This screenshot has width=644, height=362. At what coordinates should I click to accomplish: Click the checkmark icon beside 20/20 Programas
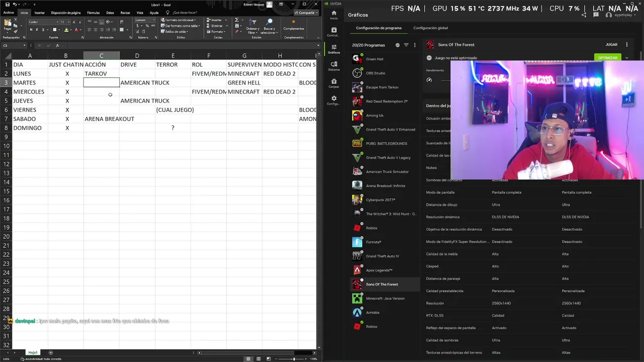pyautogui.click(x=397, y=45)
